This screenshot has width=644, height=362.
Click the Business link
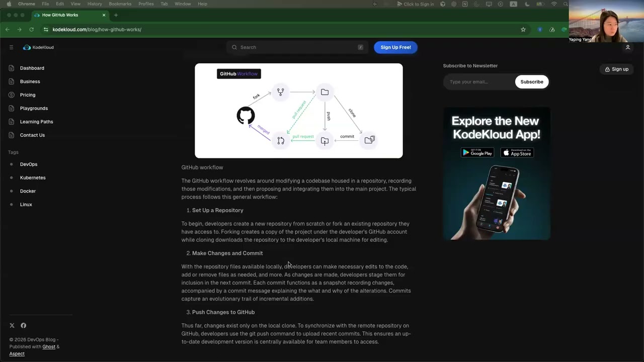(30, 81)
